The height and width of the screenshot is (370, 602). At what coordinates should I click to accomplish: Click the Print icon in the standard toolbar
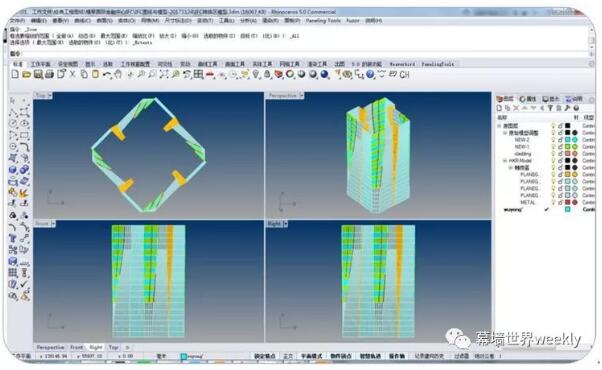pos(49,74)
